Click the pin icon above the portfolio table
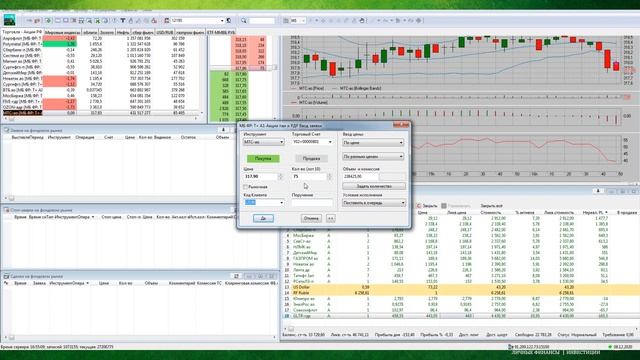The image size is (640, 360). 598,191
